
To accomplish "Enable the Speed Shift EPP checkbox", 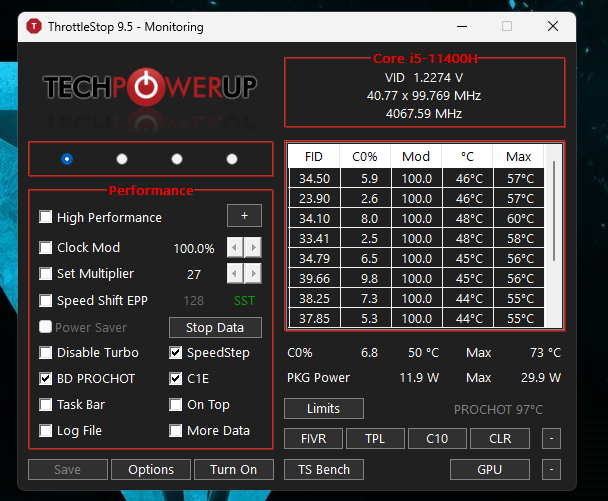I will [45, 300].
